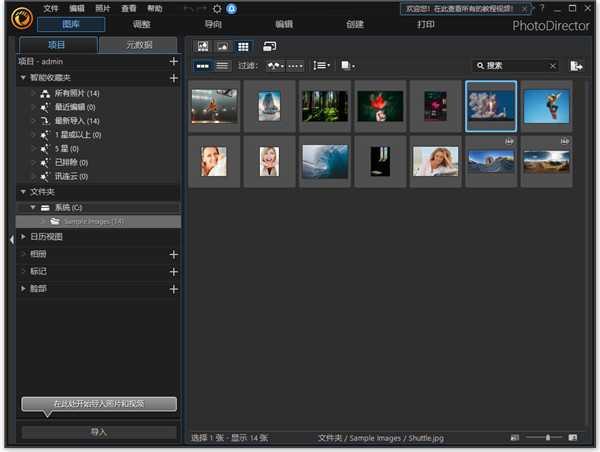Toggle the list view layout button

tap(222, 65)
